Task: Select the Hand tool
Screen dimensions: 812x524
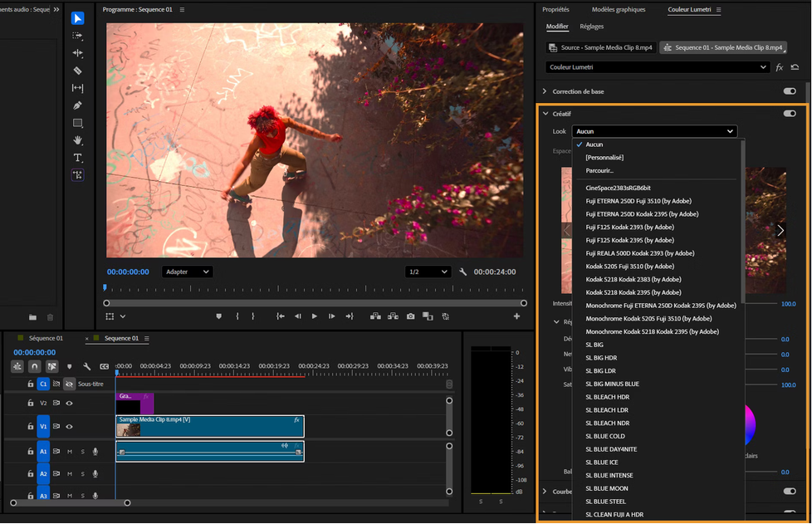Action: [x=78, y=140]
